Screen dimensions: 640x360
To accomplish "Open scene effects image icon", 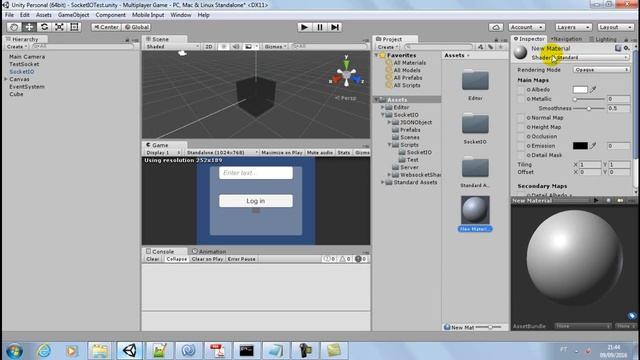I will tap(248, 47).
